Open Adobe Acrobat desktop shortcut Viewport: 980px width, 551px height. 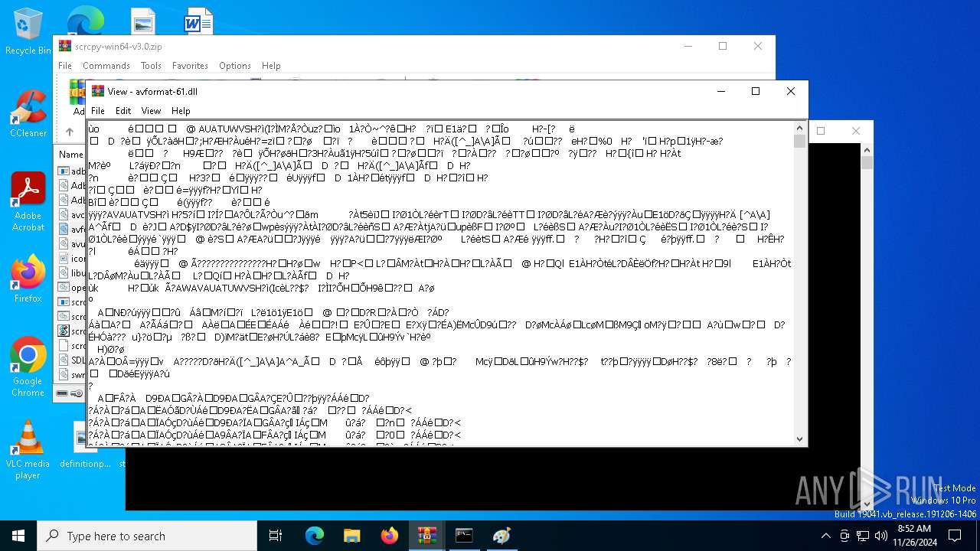[x=28, y=202]
